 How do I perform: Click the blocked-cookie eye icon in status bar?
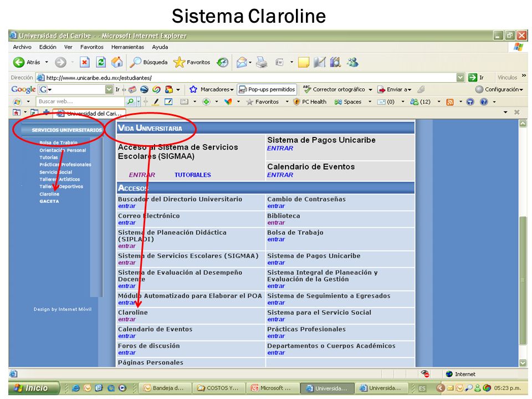click(x=425, y=374)
